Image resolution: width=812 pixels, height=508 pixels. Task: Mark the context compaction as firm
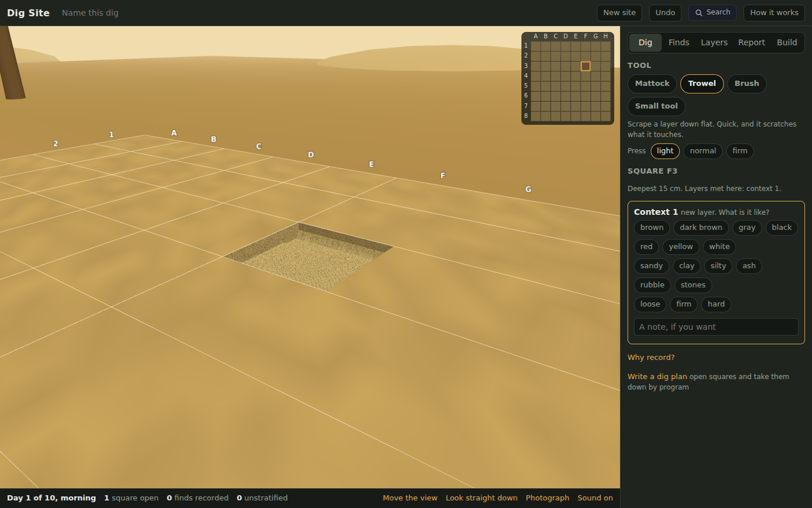click(x=683, y=304)
